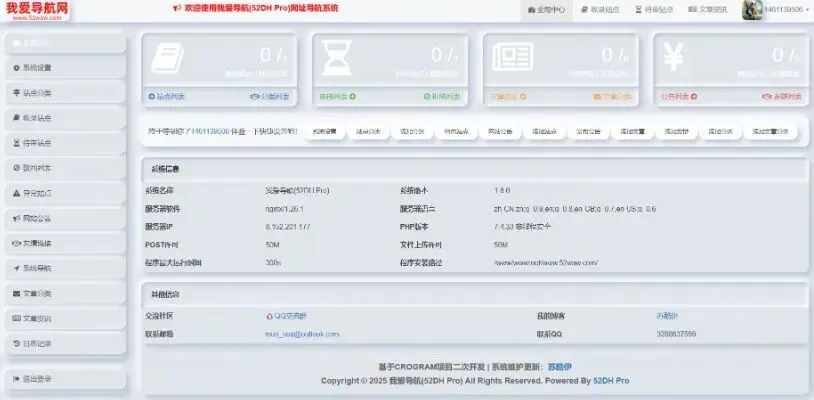Click the 1461139506 link in the welcome strip
The height and width of the screenshot is (400, 814).
tap(210, 132)
